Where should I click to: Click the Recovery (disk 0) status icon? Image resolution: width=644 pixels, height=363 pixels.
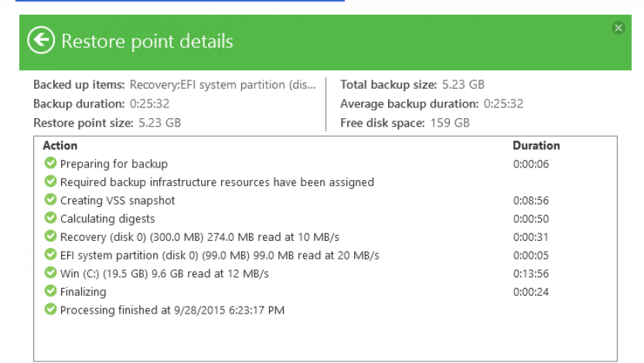tap(50, 236)
